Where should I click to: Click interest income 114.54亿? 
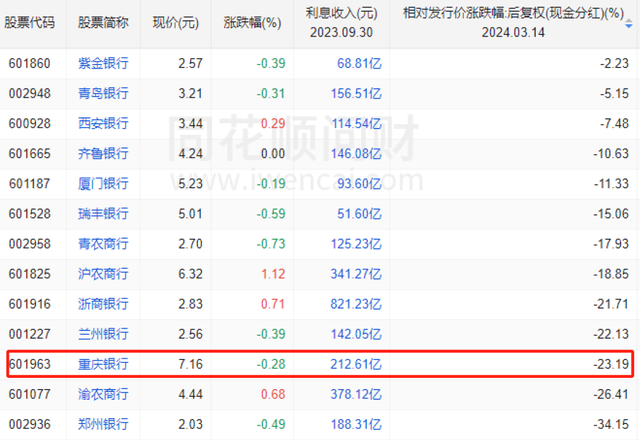[356, 123]
